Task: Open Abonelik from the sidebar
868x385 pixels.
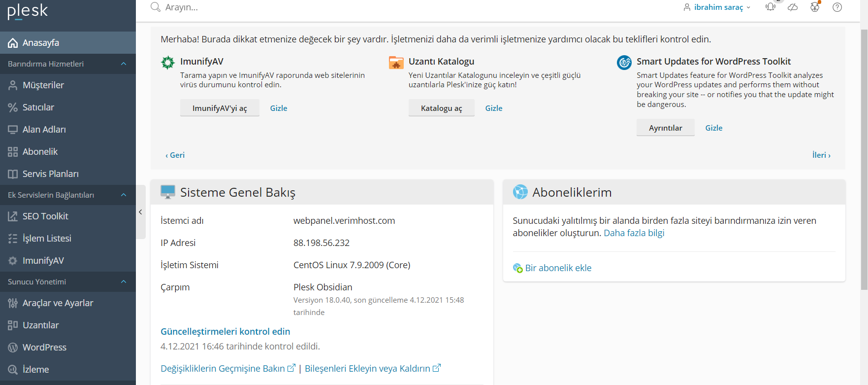Action: (x=68, y=152)
